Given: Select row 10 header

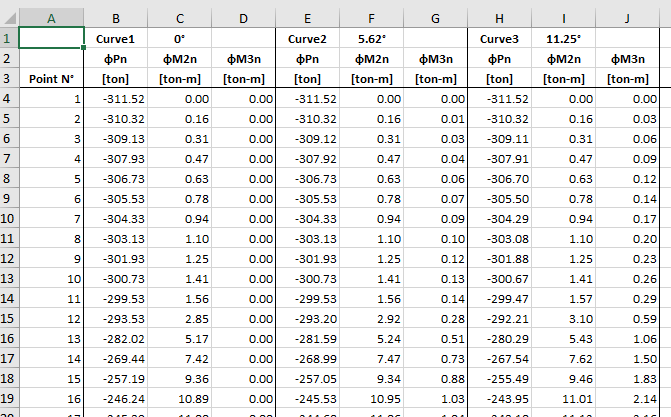Looking at the screenshot, I should click(x=9, y=218).
